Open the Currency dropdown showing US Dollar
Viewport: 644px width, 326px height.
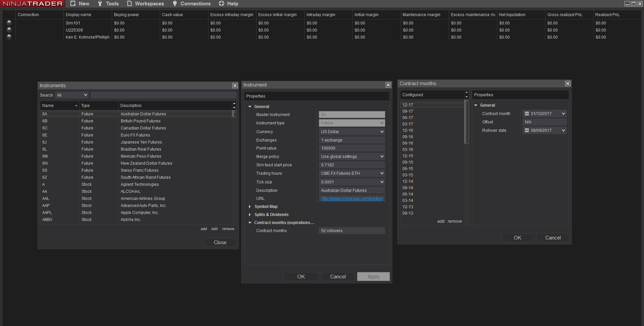tap(352, 132)
